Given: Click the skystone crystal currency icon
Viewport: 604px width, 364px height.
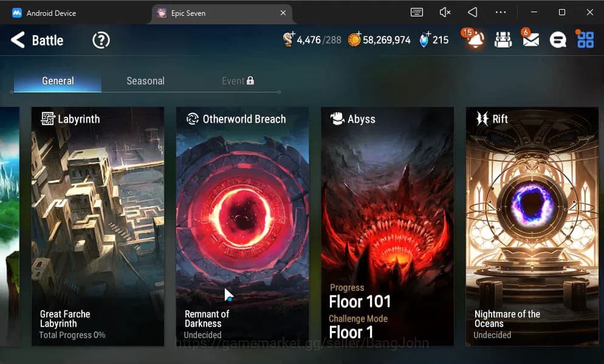Looking at the screenshot, I should [424, 40].
